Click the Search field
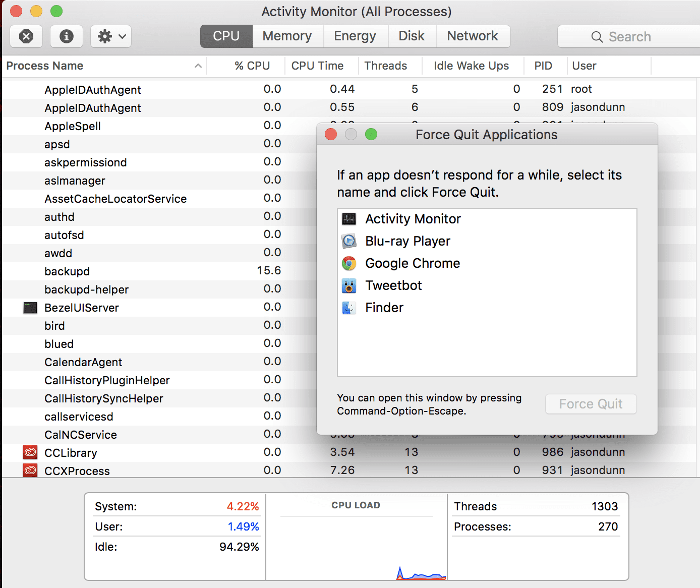 (x=629, y=37)
